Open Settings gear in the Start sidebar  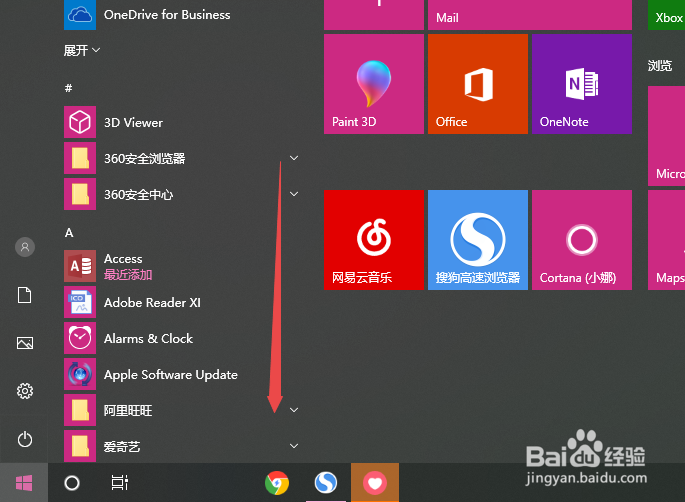pyautogui.click(x=25, y=391)
